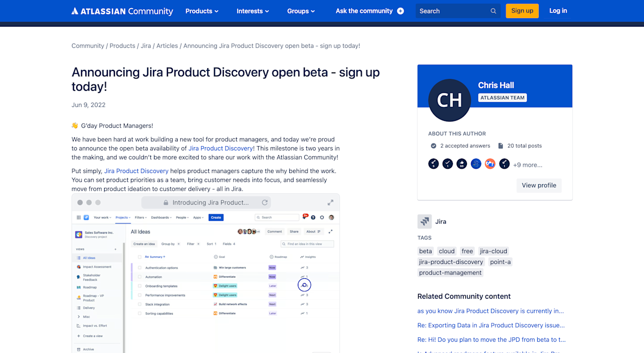Click the accepted answers check icon

(434, 146)
